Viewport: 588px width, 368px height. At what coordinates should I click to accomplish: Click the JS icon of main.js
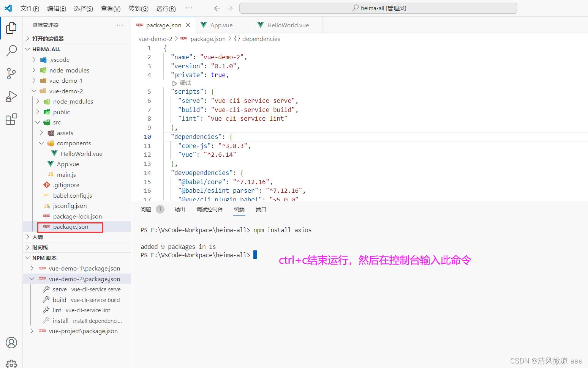tap(51, 175)
